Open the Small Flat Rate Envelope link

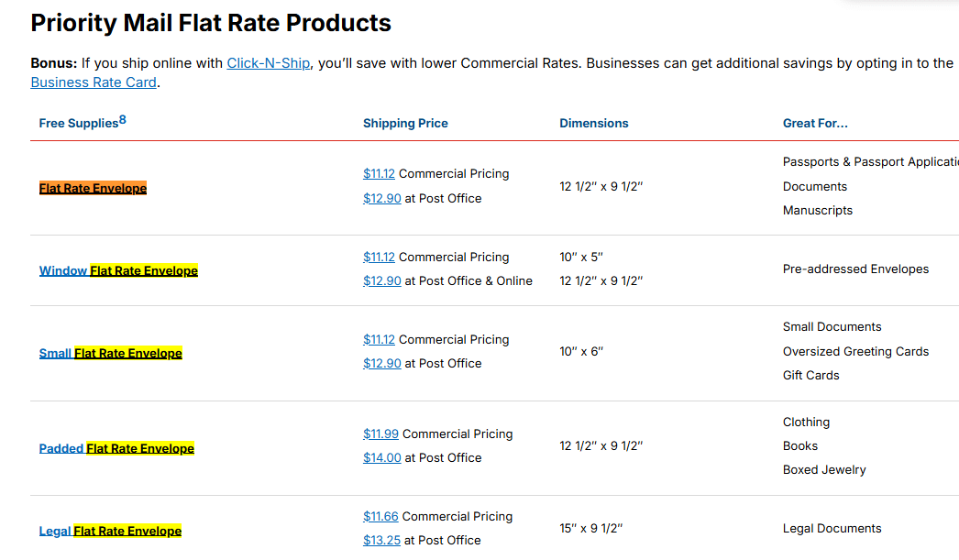tap(111, 354)
